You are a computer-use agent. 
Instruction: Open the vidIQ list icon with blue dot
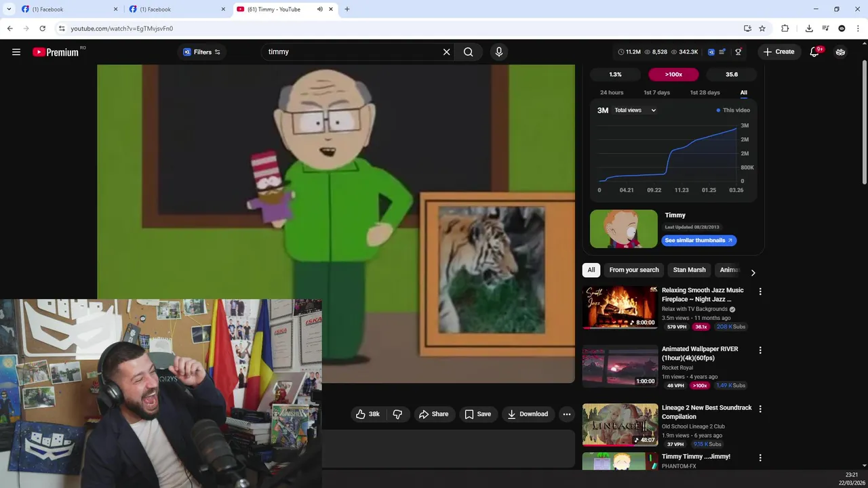tap(723, 52)
